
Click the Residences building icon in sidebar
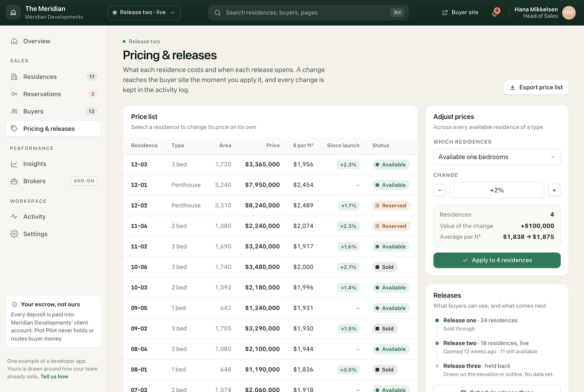point(14,77)
